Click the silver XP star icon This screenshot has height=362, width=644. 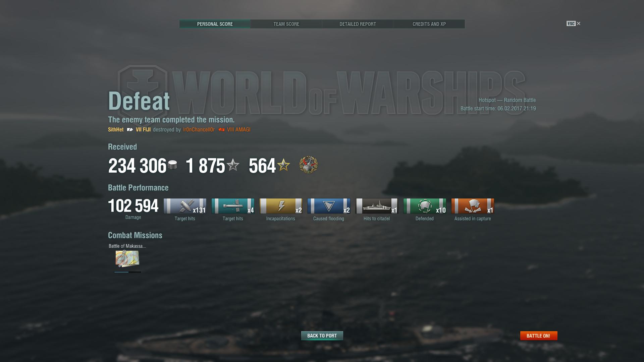[x=233, y=165]
